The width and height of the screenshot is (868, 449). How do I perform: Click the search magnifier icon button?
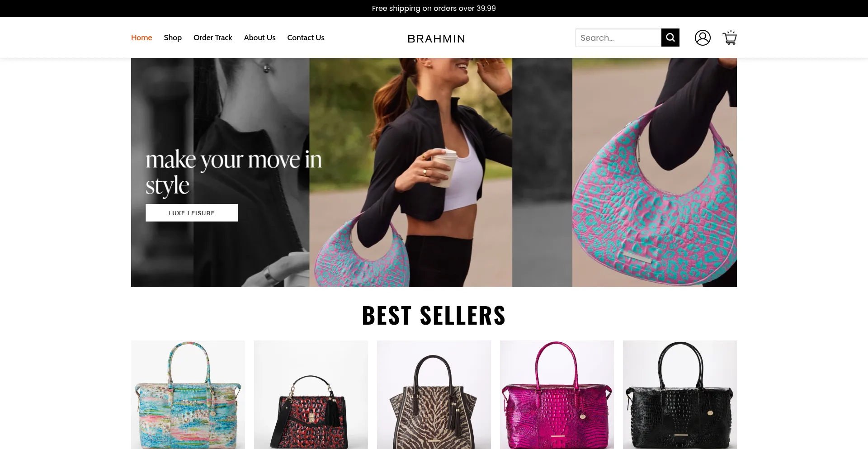point(670,38)
